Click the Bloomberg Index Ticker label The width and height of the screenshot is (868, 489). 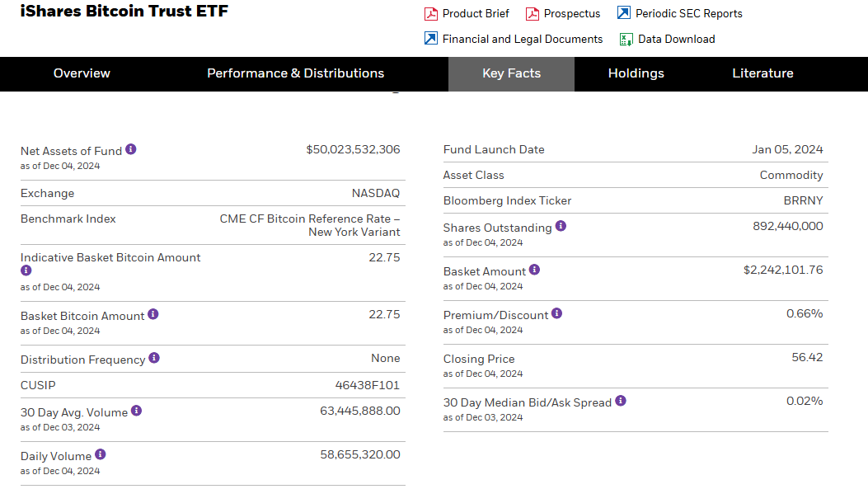point(507,200)
